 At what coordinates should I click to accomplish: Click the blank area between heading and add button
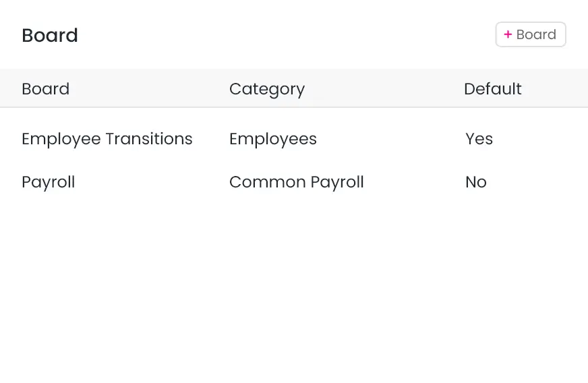tap(283, 35)
